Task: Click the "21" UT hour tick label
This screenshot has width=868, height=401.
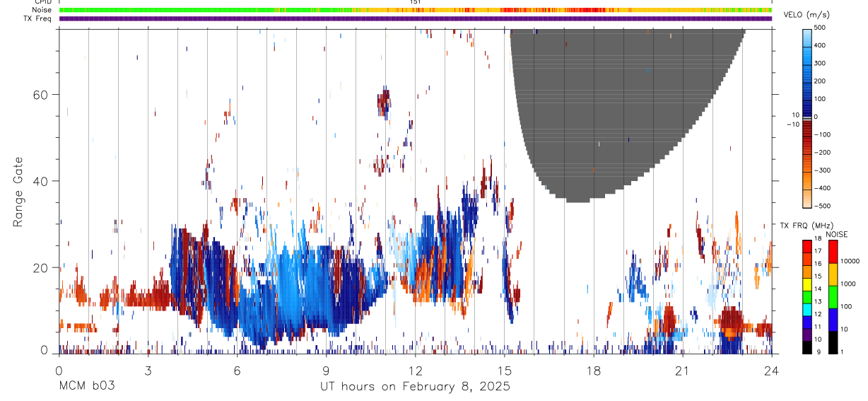Action: click(683, 371)
